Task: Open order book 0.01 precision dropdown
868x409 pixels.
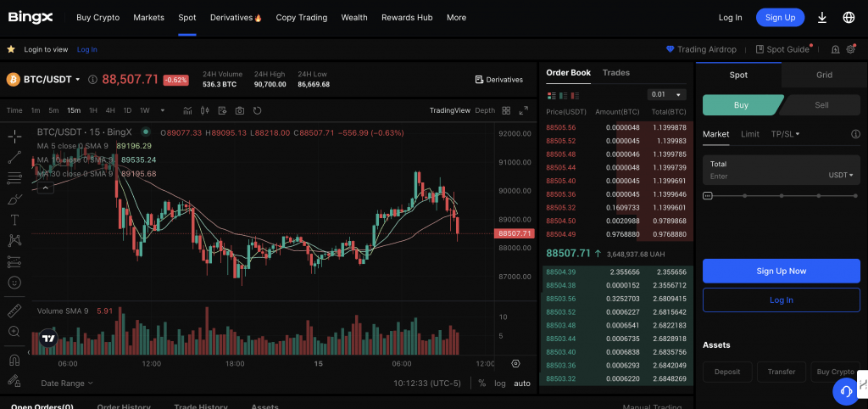Action: (x=666, y=94)
